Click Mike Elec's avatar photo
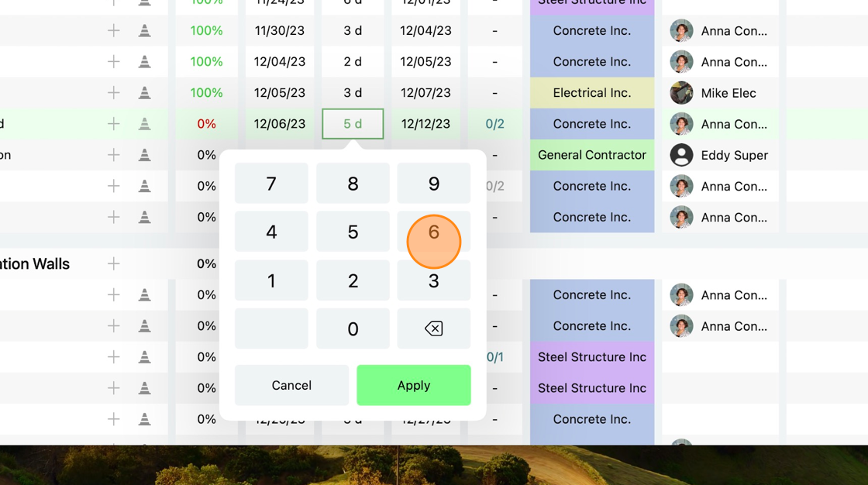 (681, 93)
